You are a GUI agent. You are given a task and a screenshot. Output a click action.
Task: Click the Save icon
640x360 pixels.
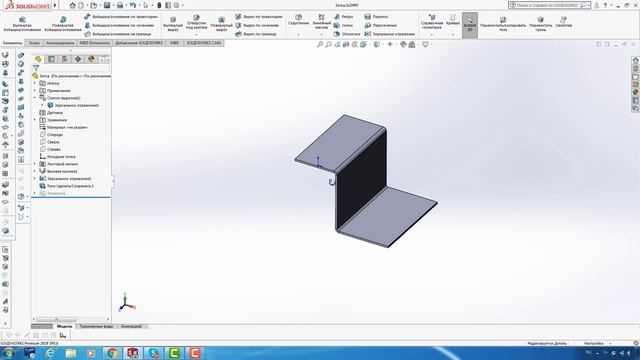107,5
